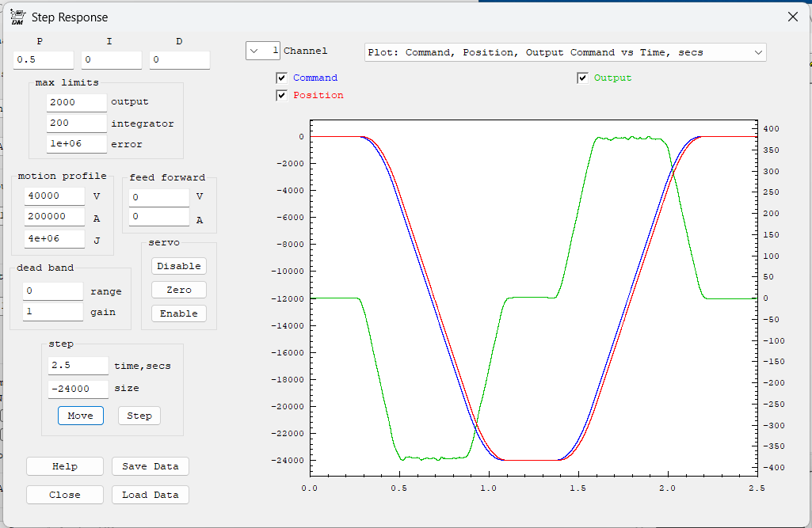Click the Move button
Screen dimensions: 812x528
point(80,416)
